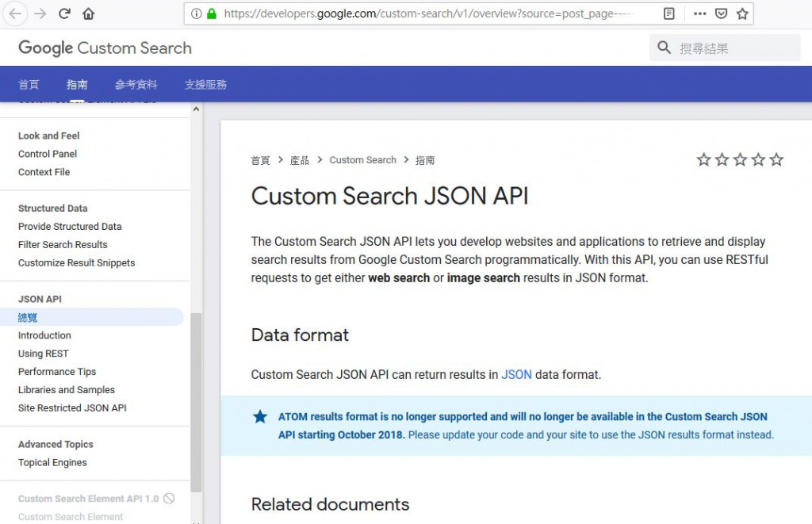The height and width of the screenshot is (524, 812).
Task: Open Introduction under JSON API
Action: click(x=44, y=335)
